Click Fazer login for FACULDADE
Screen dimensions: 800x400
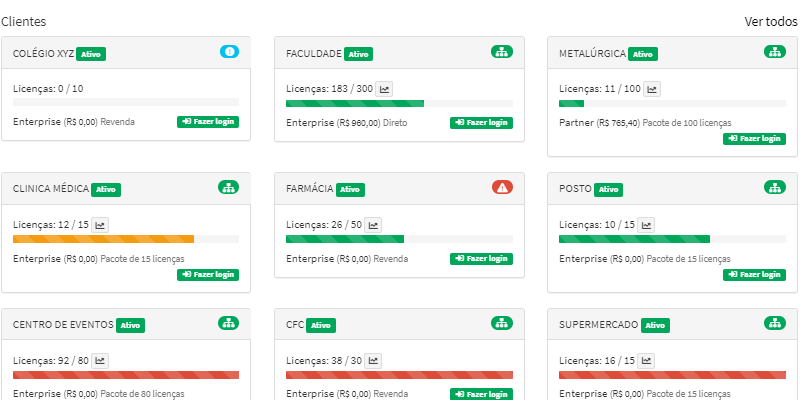pos(481,122)
